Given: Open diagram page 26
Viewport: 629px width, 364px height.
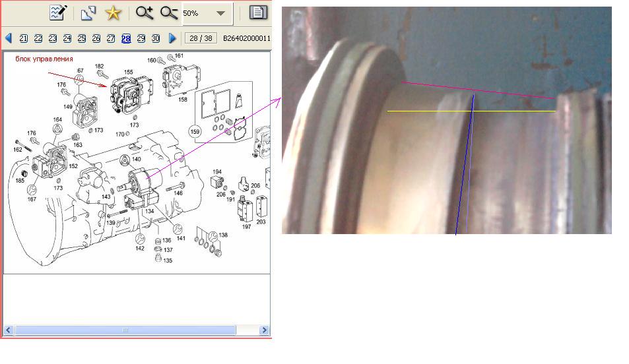Looking at the screenshot, I should 96,38.
